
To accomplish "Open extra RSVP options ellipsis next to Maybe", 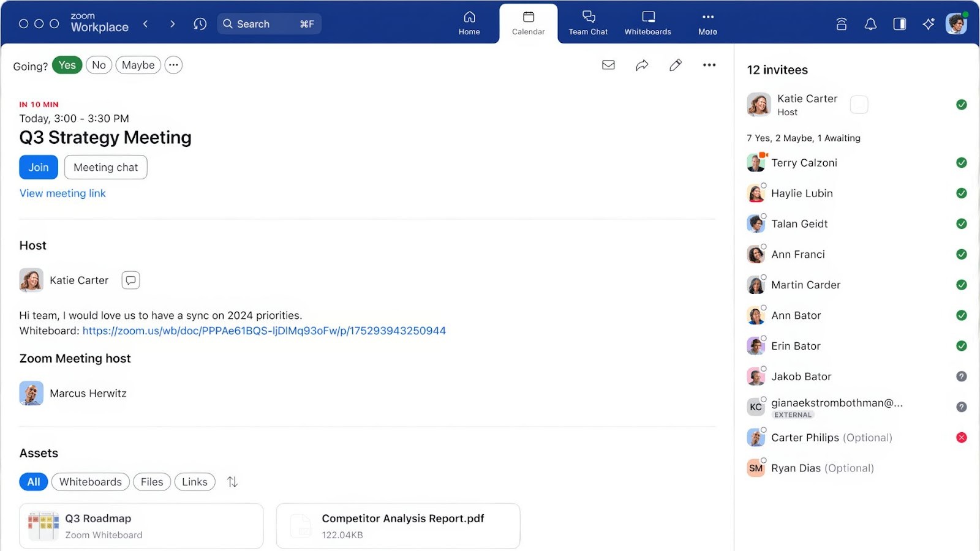I will 173,65.
